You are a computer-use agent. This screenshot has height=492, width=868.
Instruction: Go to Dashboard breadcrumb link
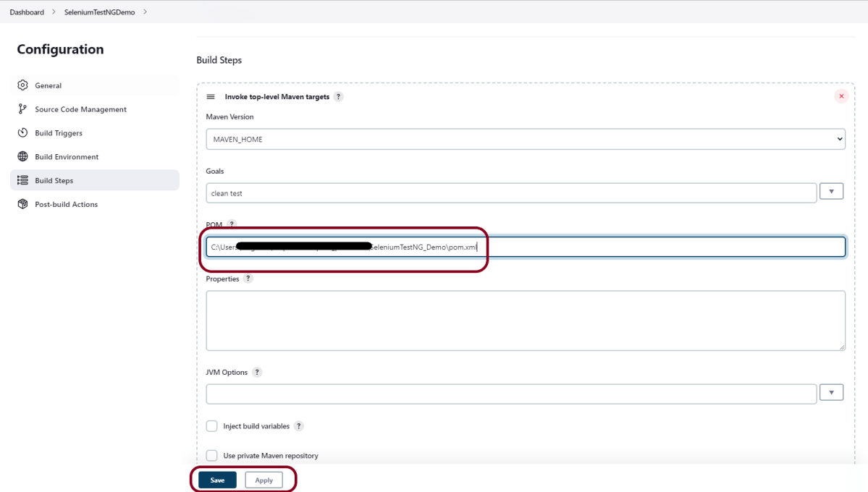point(27,12)
